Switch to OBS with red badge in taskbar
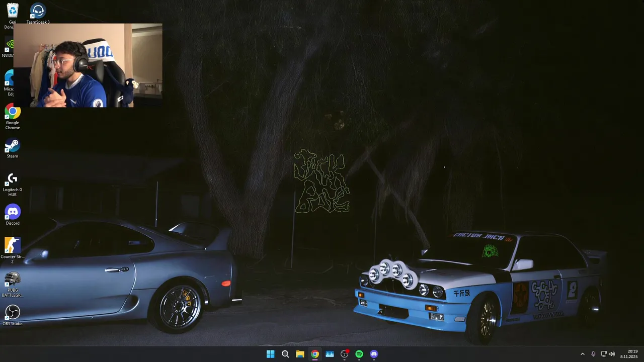Screen dimensions: 644x362 345,354
